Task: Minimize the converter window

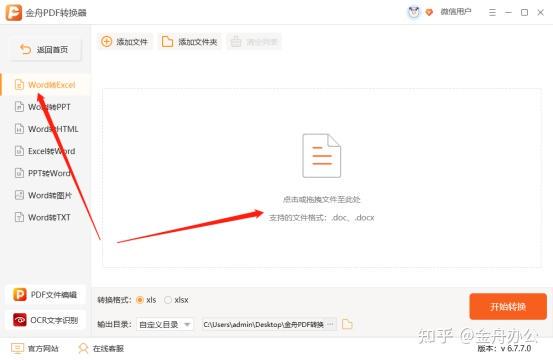Action: pyautogui.click(x=508, y=13)
